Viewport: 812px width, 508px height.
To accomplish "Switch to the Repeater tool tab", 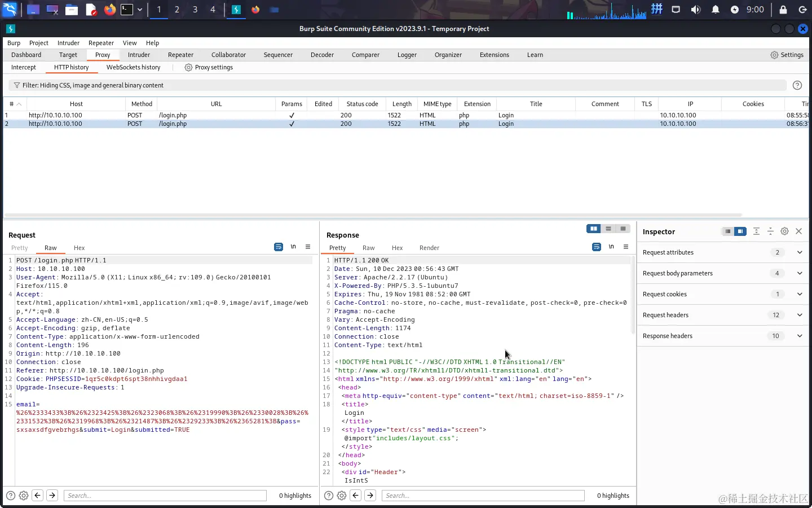I will [180, 55].
